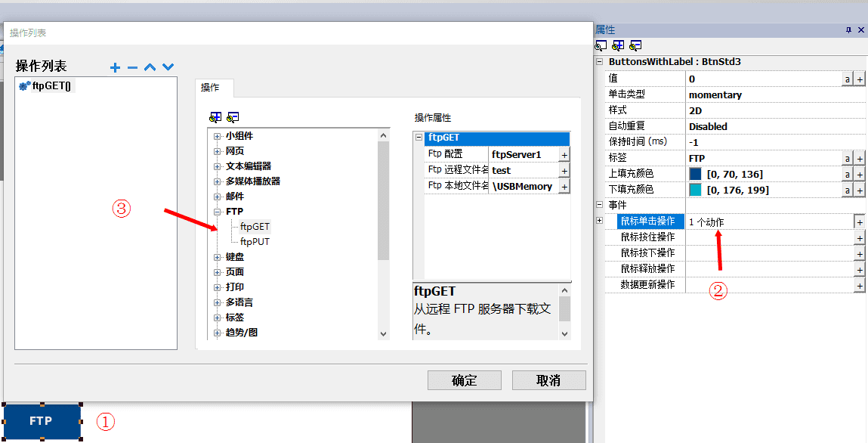Expand the 鼠标单击操作 row

[600, 221]
